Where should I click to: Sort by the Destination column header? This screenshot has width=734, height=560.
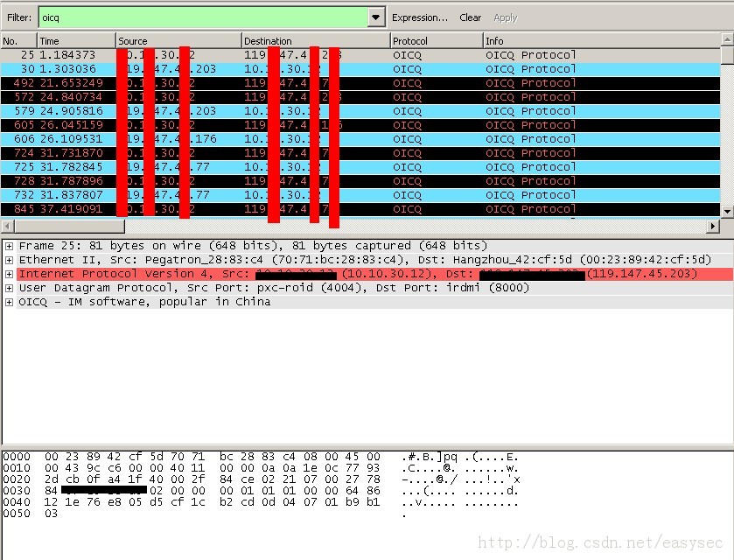(x=316, y=41)
